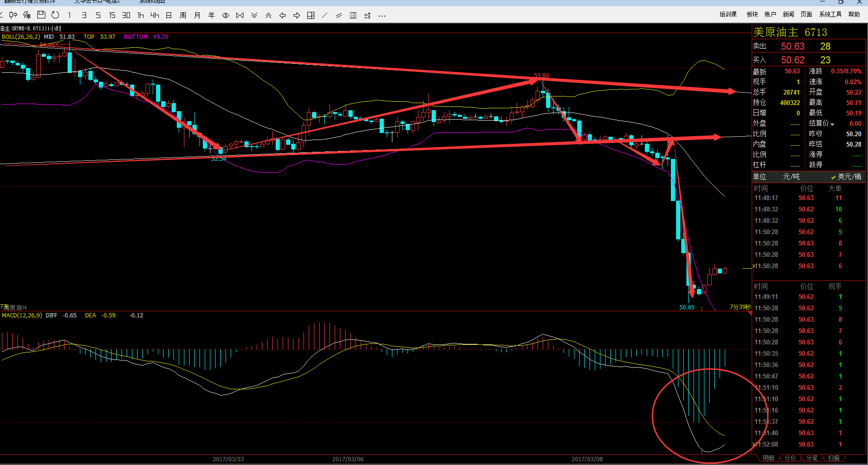Image resolution: width=868 pixels, height=465 pixels.
Task: Select the single trend line drawing tool
Action: pos(325,15)
